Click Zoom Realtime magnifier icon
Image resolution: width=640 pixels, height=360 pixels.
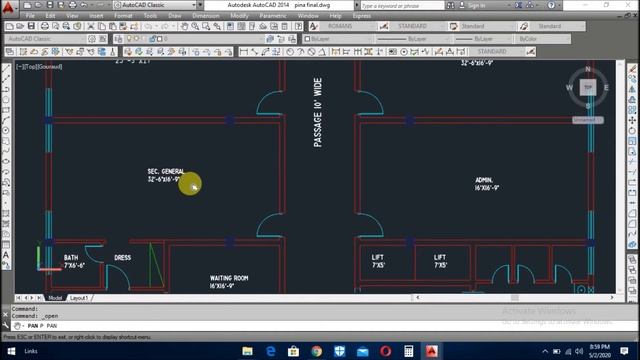pyautogui.click(x=195, y=26)
